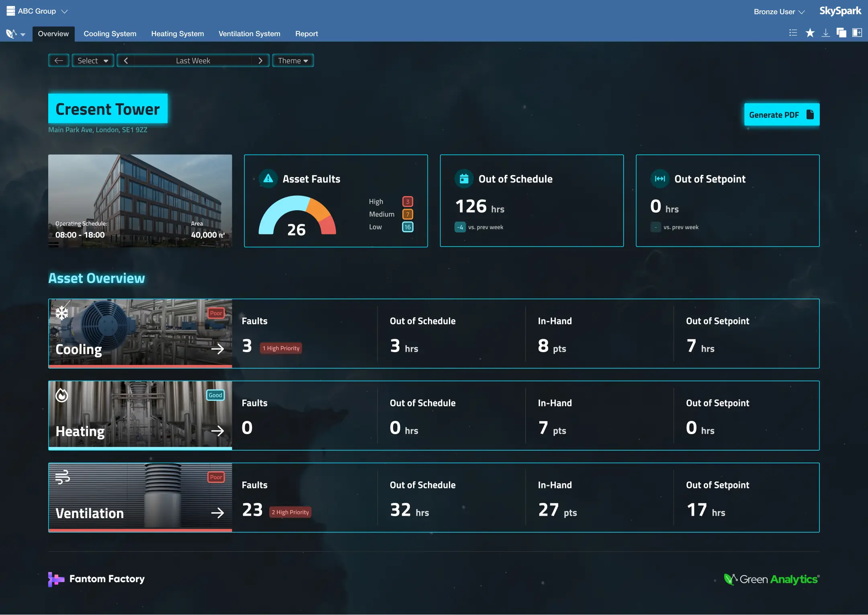The width and height of the screenshot is (868, 615).
Task: Advance Last Week with the right arrow
Action: point(260,60)
